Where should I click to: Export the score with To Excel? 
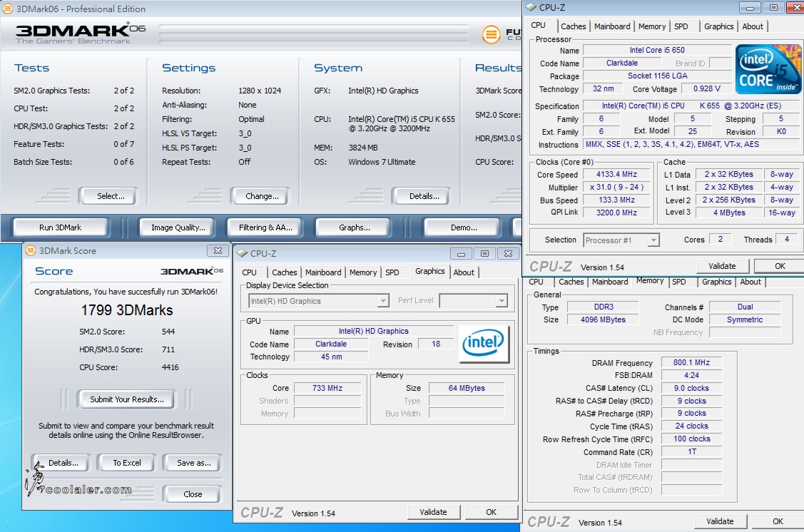tap(127, 462)
